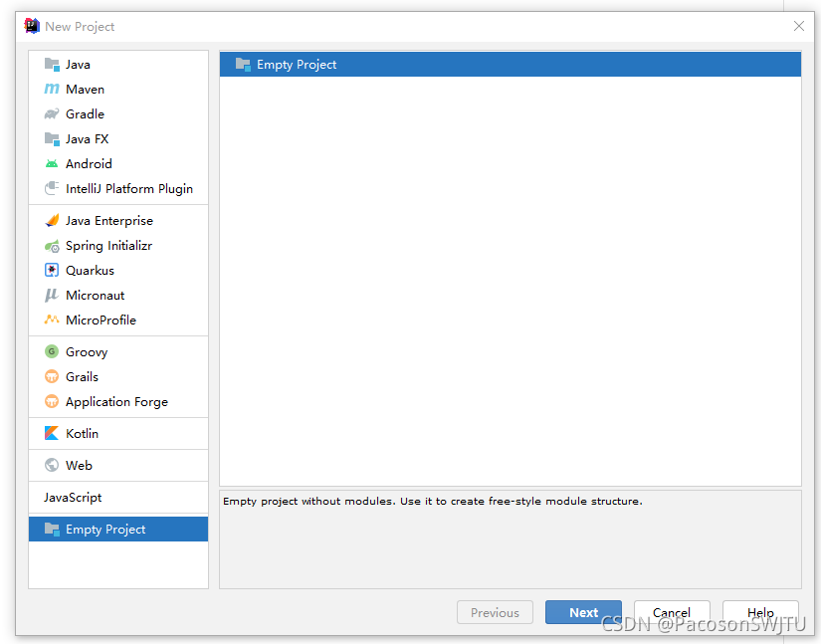This screenshot has width=821, height=644.
Task: Click the Gradle elephant icon
Action: point(52,113)
